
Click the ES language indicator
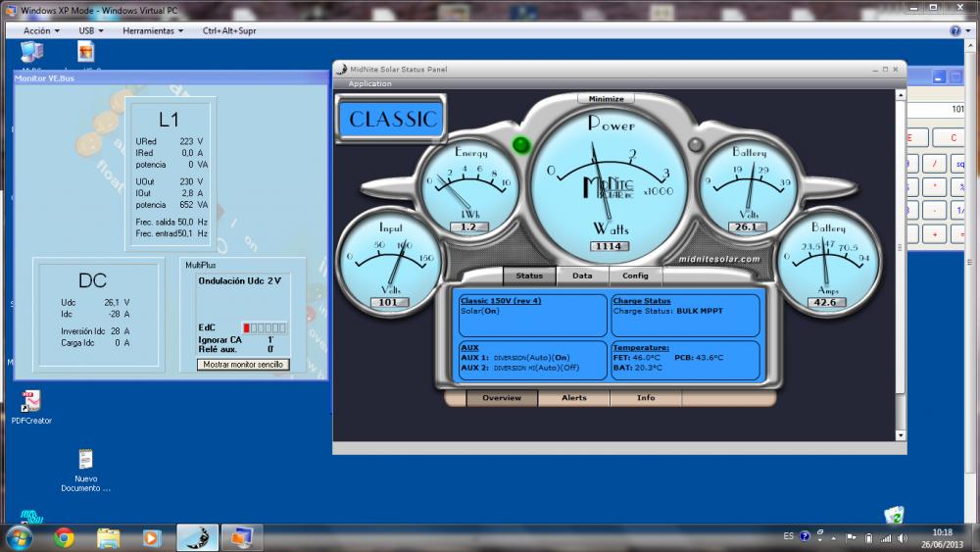tap(788, 536)
